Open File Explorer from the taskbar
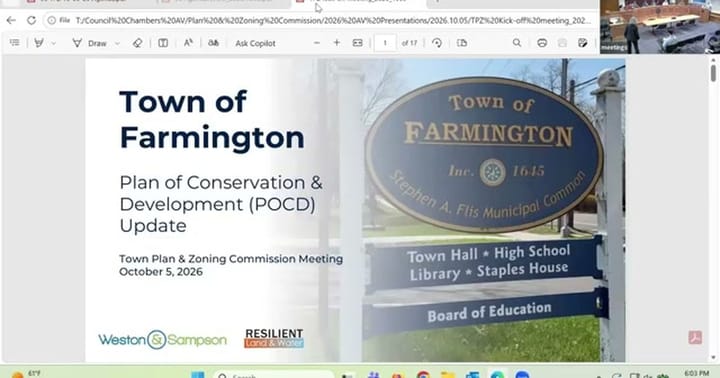Image resolution: width=720 pixels, height=378 pixels. coord(448,375)
